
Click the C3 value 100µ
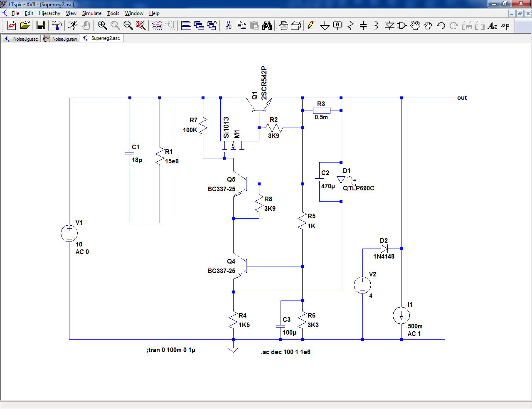[289, 333]
